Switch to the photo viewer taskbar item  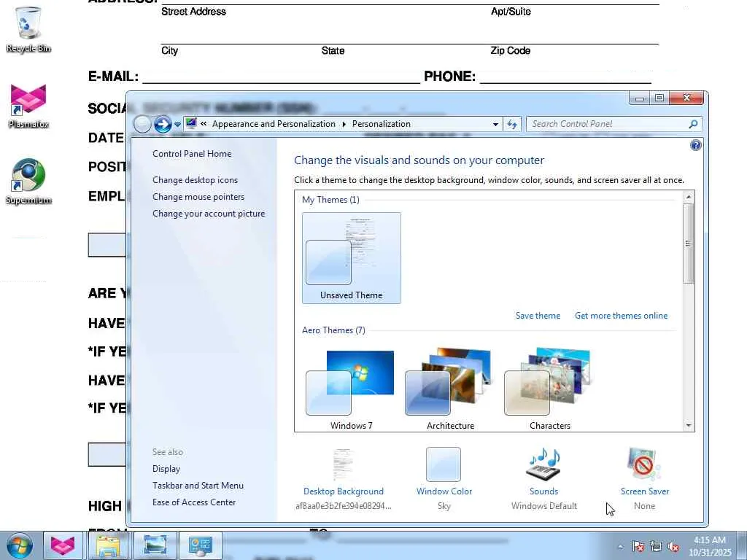tap(155, 545)
